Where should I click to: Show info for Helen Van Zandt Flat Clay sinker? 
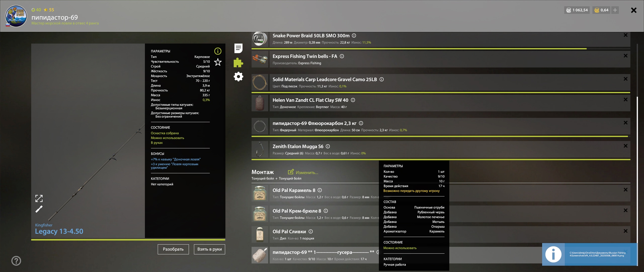tap(353, 100)
